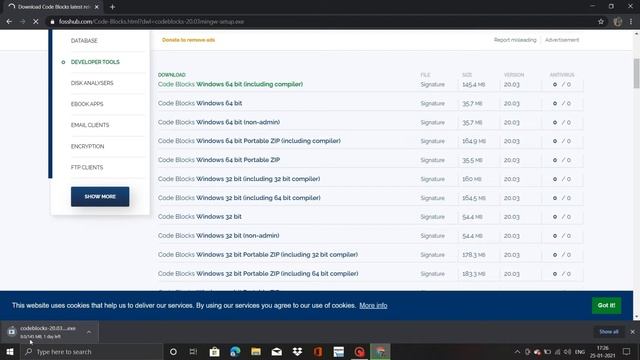Download plain Code Blocks Windows 32 bit installer
Image resolution: width=640 pixels, height=360 pixels.
(x=200, y=217)
